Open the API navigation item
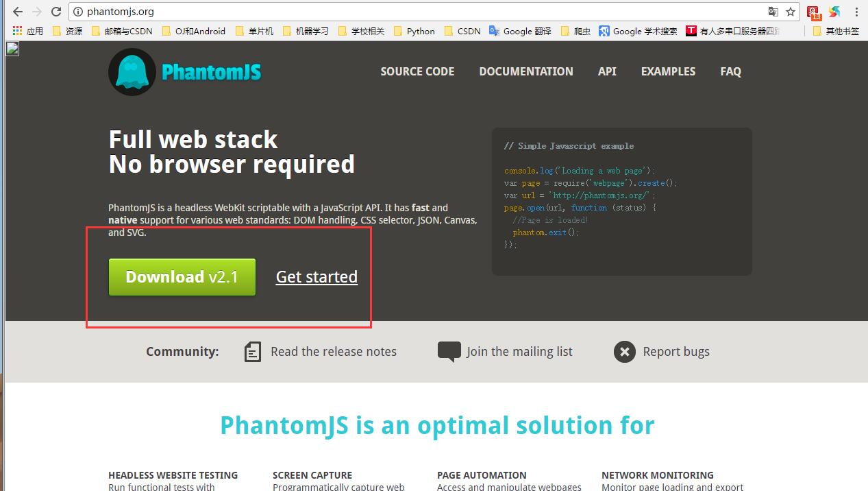The image size is (868, 491). tap(607, 71)
